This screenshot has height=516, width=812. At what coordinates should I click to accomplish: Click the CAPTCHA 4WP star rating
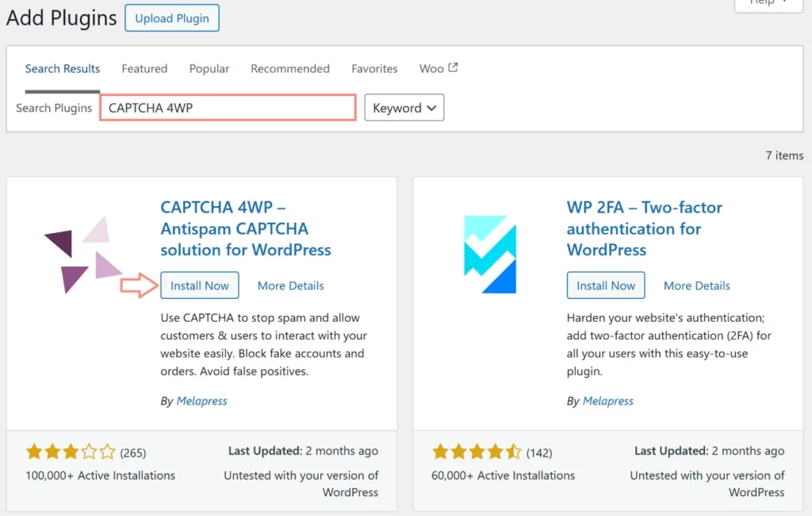(x=71, y=452)
